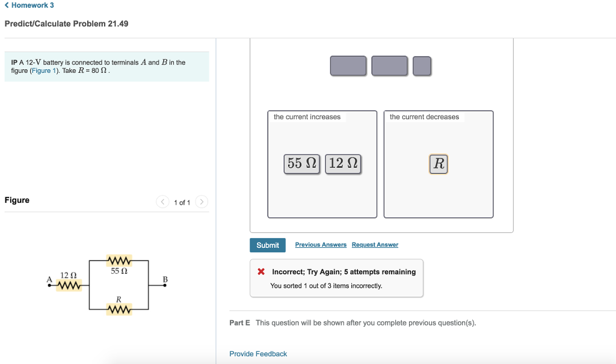Click the right arrow for figure navigation
Viewport: 616px width, 364px height.
point(202,202)
